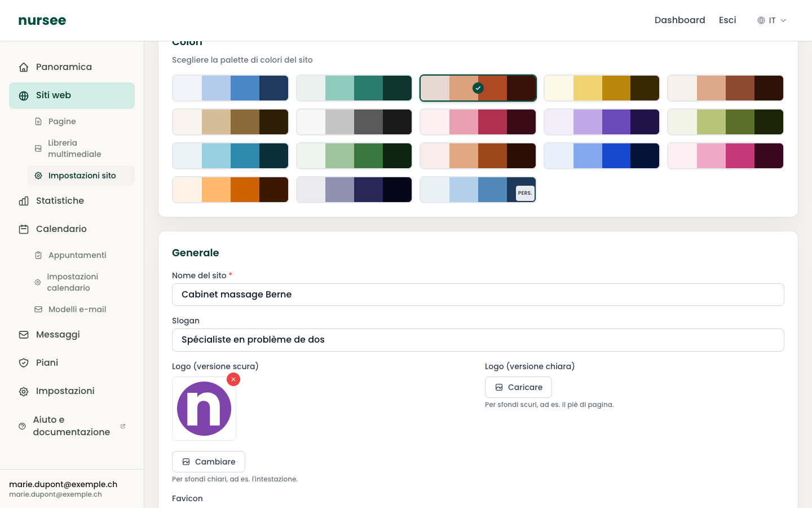Click the Piani shield icon

(x=24, y=363)
